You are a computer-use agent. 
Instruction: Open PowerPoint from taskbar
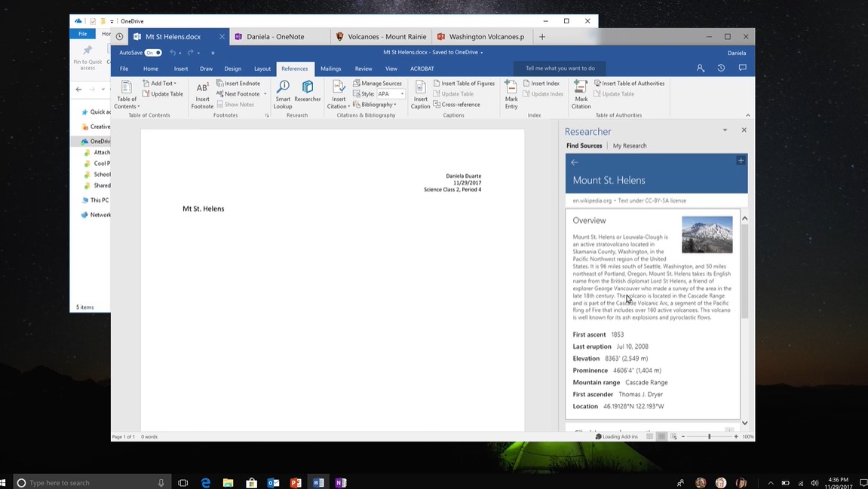click(296, 482)
